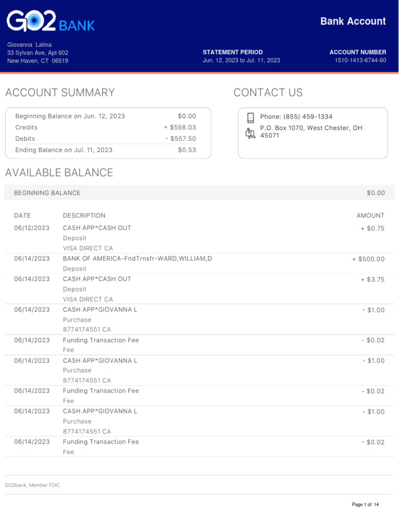
Task: Click the Account Summary heading
Action: click(x=60, y=93)
